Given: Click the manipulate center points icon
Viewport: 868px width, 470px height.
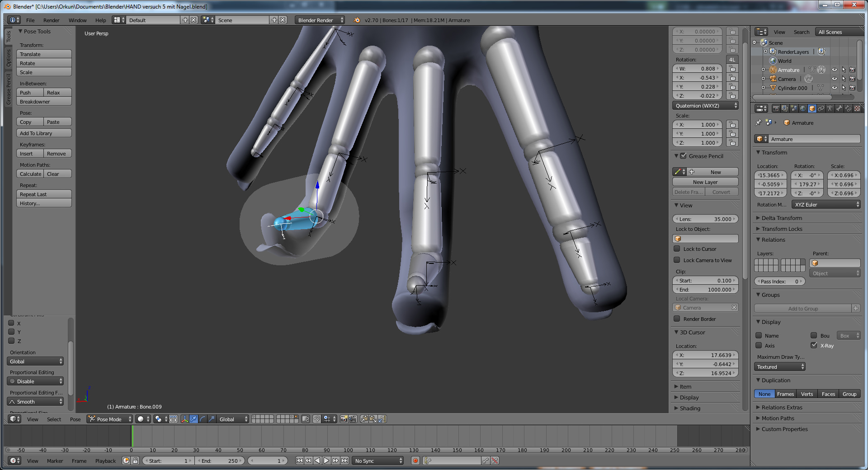Looking at the screenshot, I should [173, 419].
